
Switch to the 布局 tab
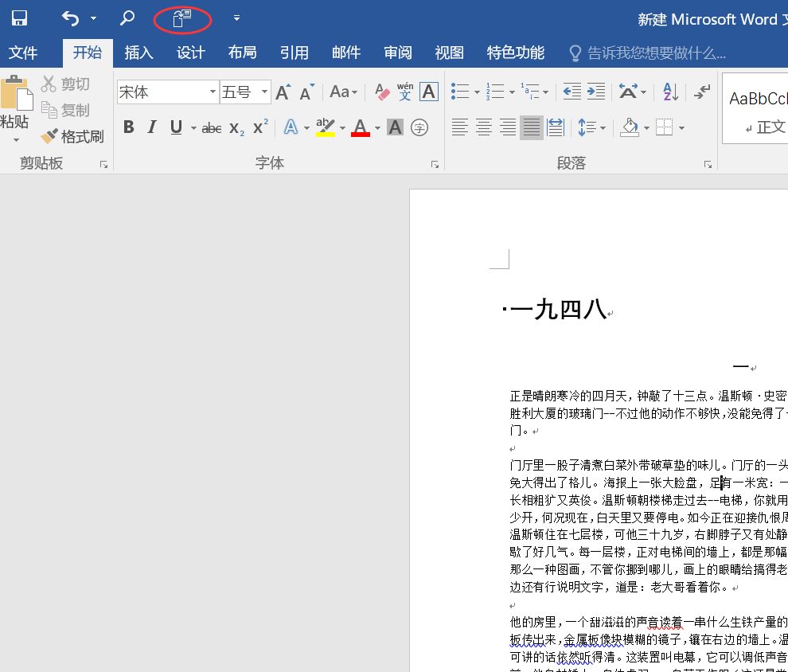[242, 53]
